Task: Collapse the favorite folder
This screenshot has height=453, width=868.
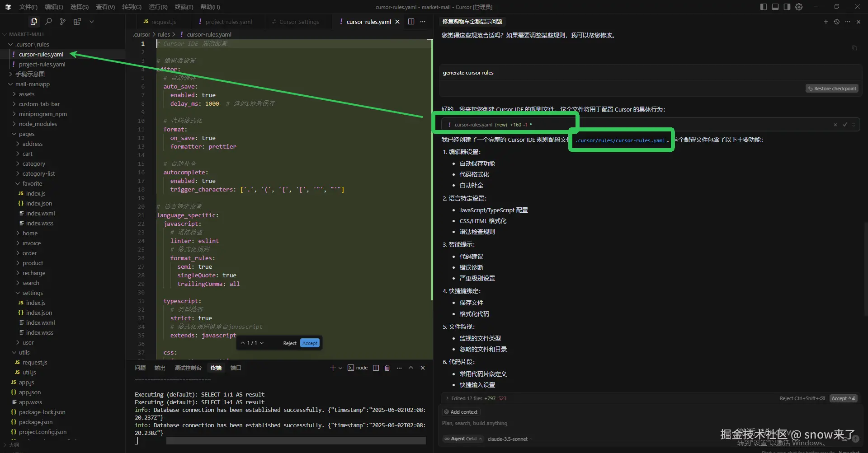Action: [x=32, y=183]
